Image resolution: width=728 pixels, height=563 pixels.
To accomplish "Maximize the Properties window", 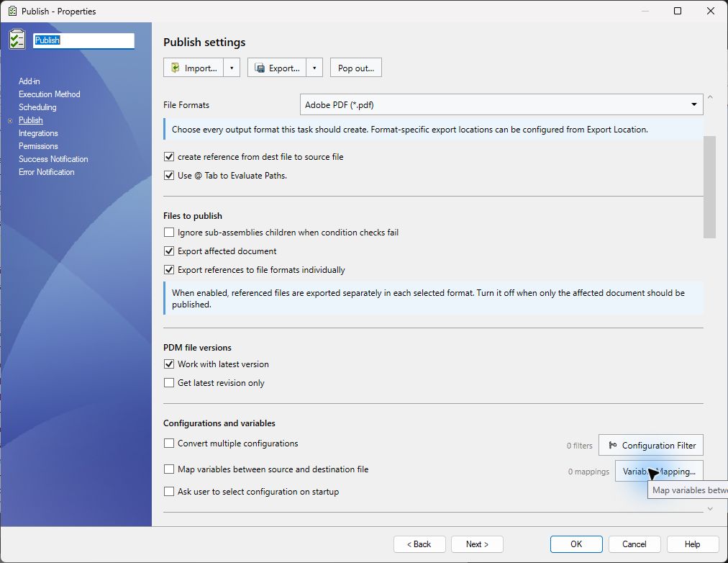I will tap(678, 11).
